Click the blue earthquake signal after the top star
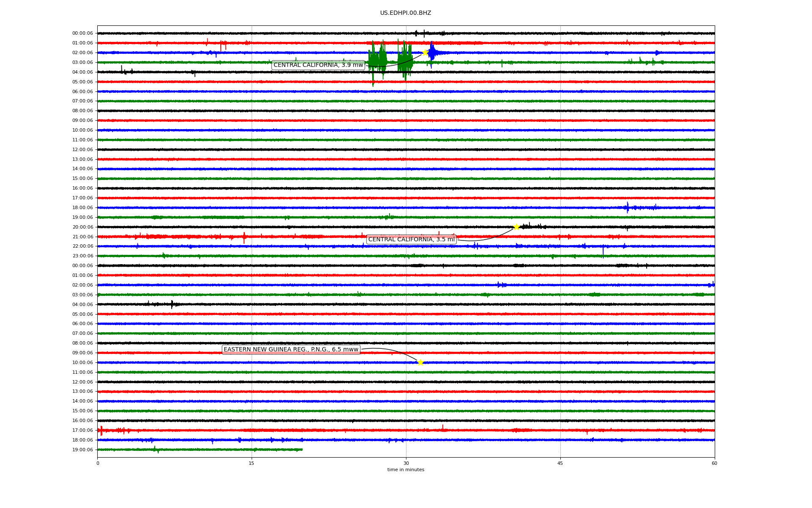This screenshot has height=508, width=812. point(432,53)
